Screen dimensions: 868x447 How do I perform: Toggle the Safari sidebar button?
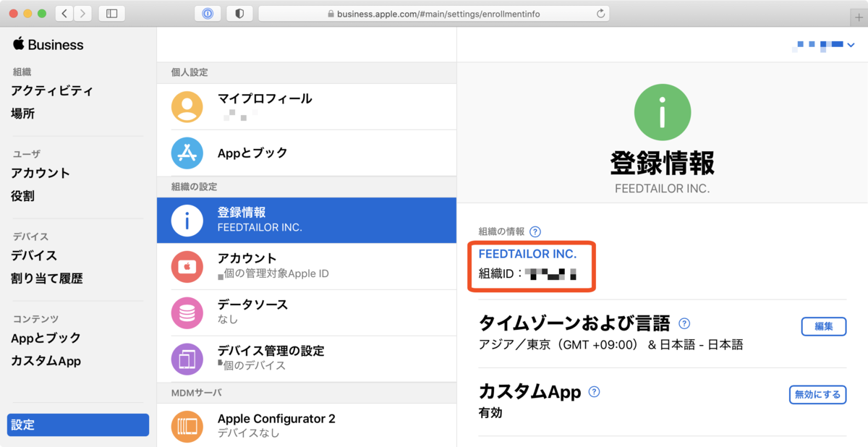pos(111,14)
